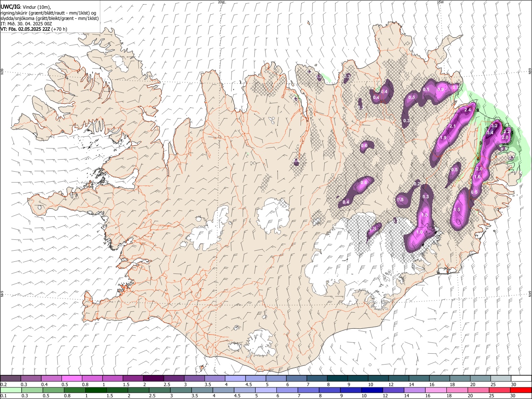Click the 'UWC/IG' title text
This screenshot has width=532, height=399.
click(x=10, y=7)
